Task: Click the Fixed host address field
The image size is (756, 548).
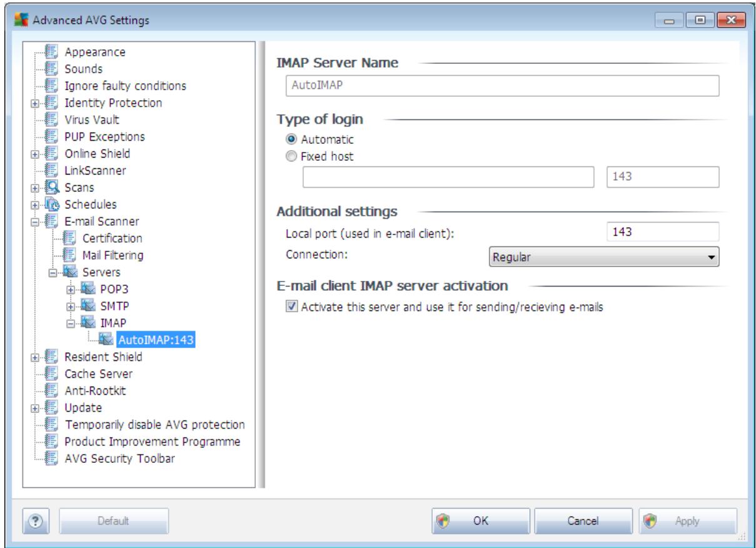Action: [x=448, y=177]
